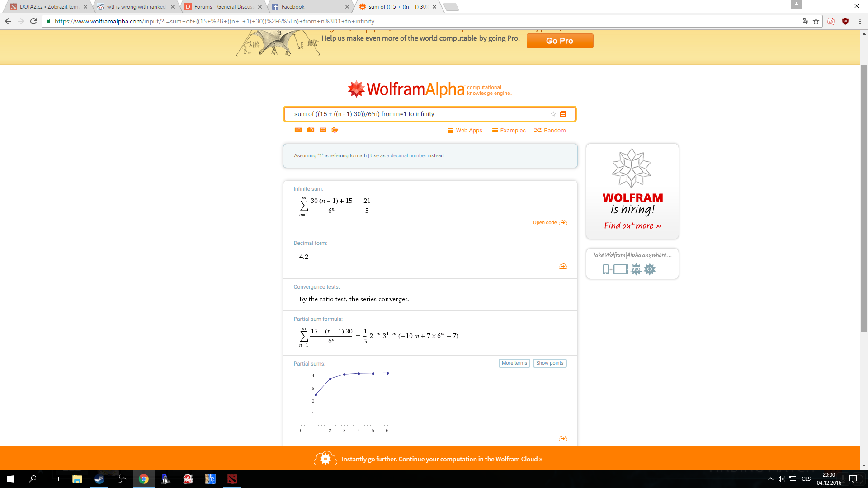Screen dimensions: 868x488
Task: Click the bookmark star in address bar
Action: [816, 21]
